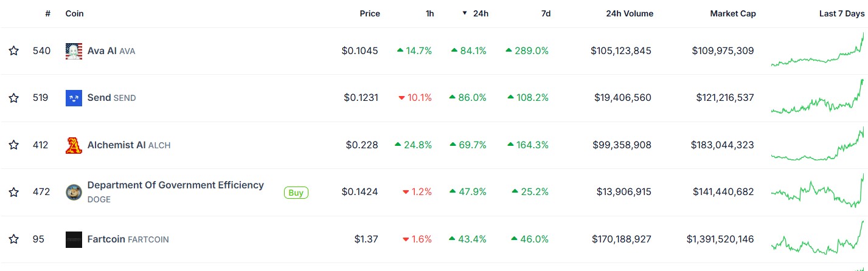Screen dimensions: 868x271
Task: Favorite Ava AI with the star icon
Action: click(x=14, y=51)
